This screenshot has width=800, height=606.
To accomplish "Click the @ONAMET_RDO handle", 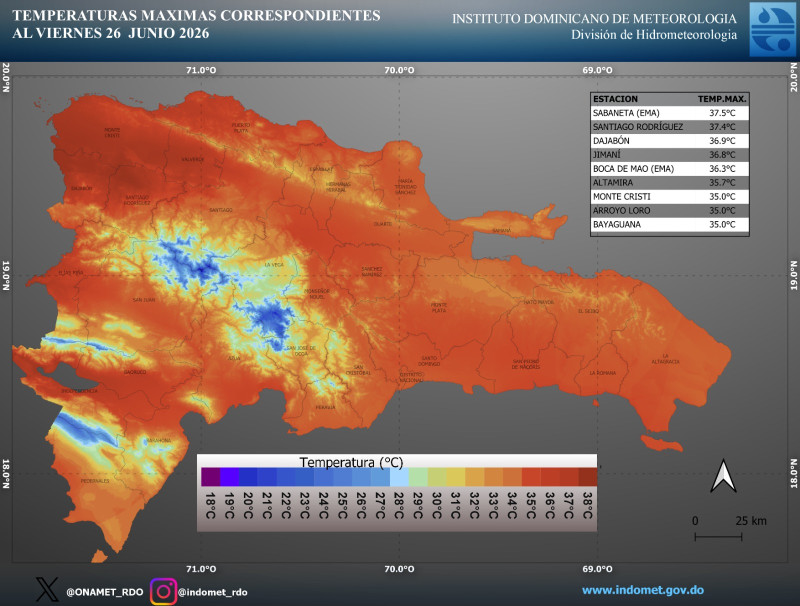I will click(105, 592).
